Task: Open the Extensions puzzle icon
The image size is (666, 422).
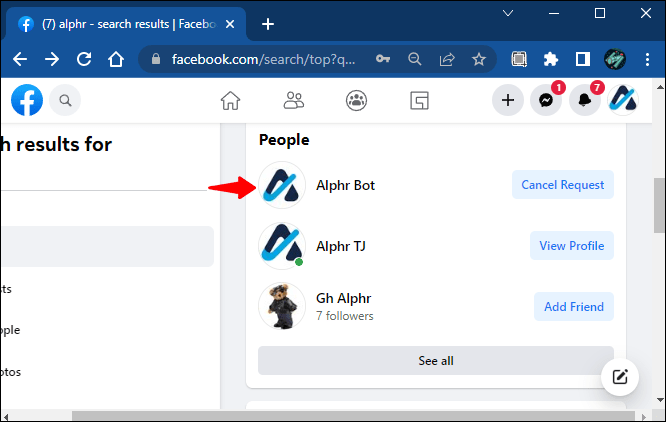Action: pyautogui.click(x=551, y=59)
